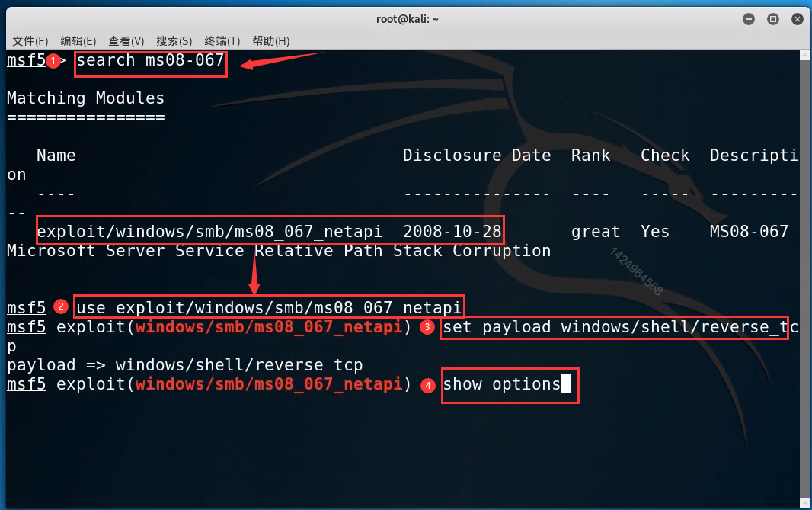The width and height of the screenshot is (812, 510).
Task: Open the 查看(V) menu
Action: click(x=126, y=41)
